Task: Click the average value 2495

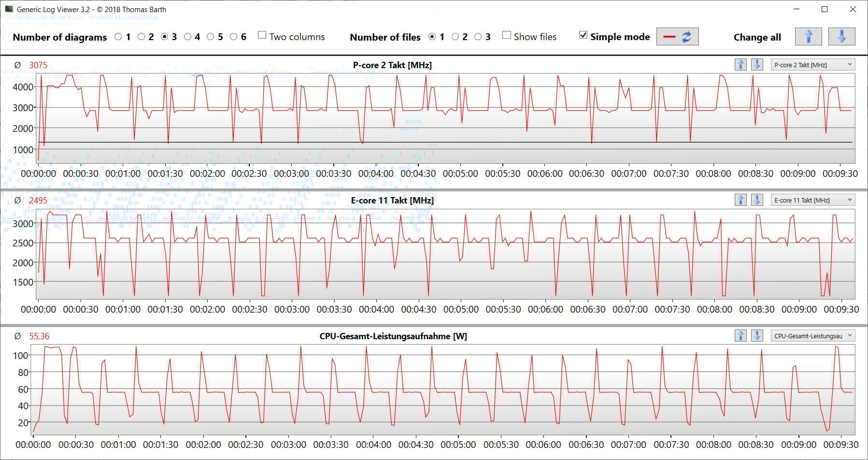Action: coord(38,200)
